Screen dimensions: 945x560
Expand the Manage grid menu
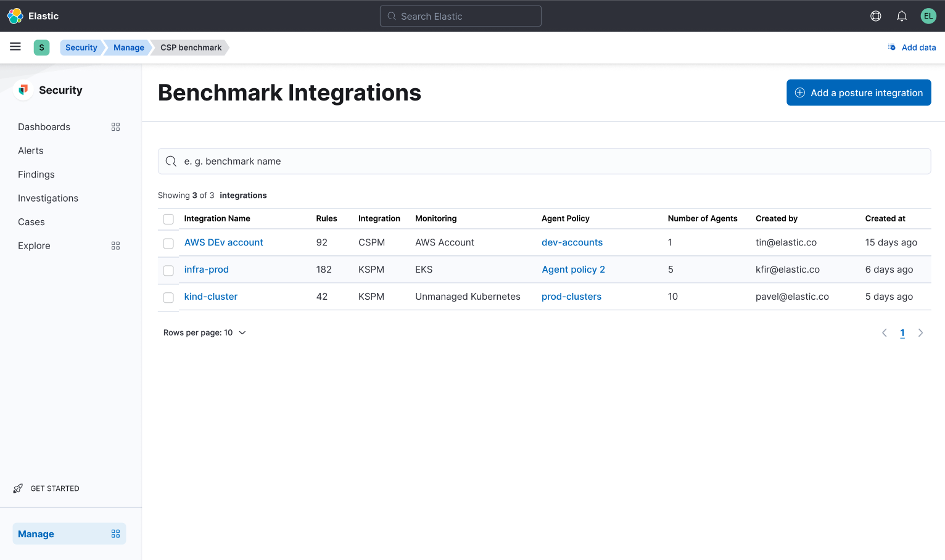click(x=115, y=533)
